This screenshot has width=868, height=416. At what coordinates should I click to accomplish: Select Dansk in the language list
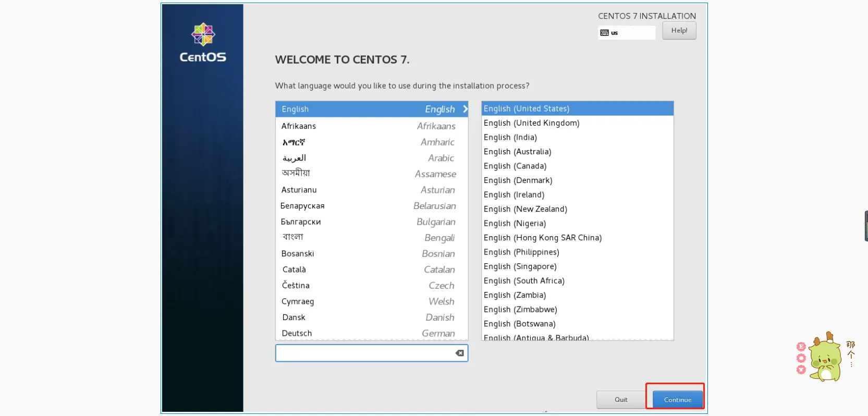(x=372, y=317)
